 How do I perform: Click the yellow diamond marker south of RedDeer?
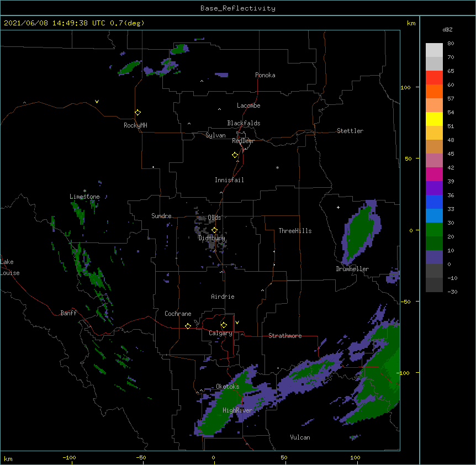235,155
